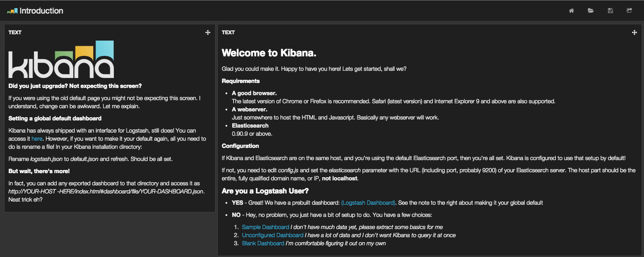
Task: Go to the home dashboard icon
Action: [x=571, y=11]
